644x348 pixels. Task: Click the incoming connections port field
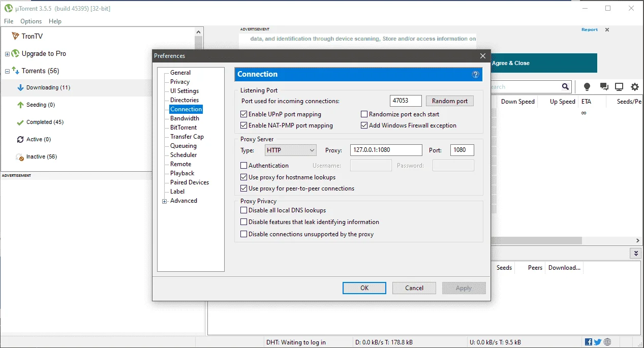click(x=406, y=101)
